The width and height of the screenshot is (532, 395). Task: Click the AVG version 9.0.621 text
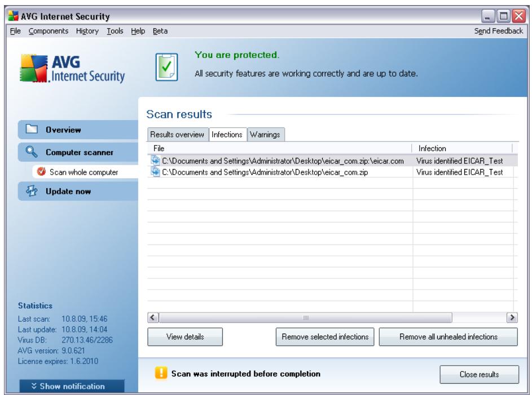[51, 350]
